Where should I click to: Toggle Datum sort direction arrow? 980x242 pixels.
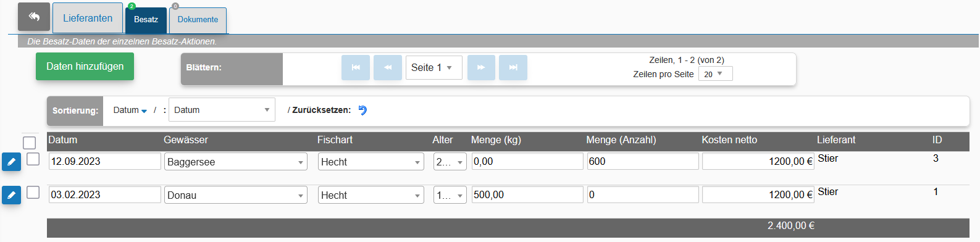pos(144,111)
